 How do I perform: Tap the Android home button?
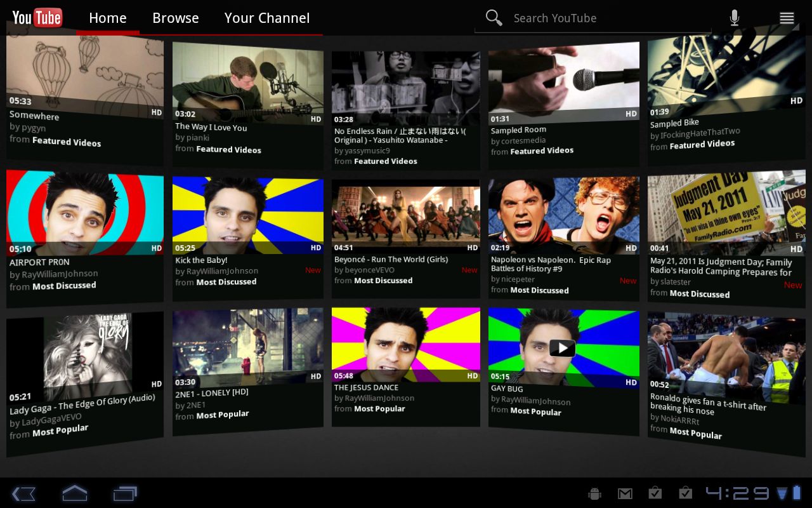[x=74, y=493]
